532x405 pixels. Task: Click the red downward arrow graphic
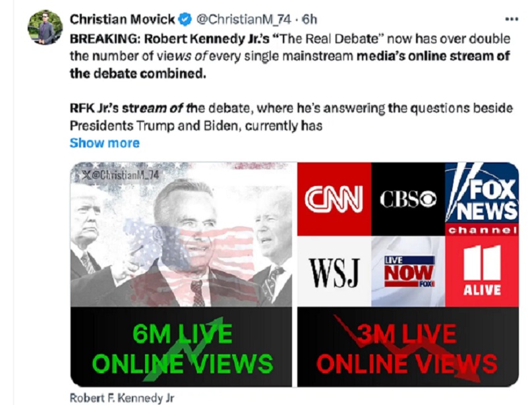point(407,348)
